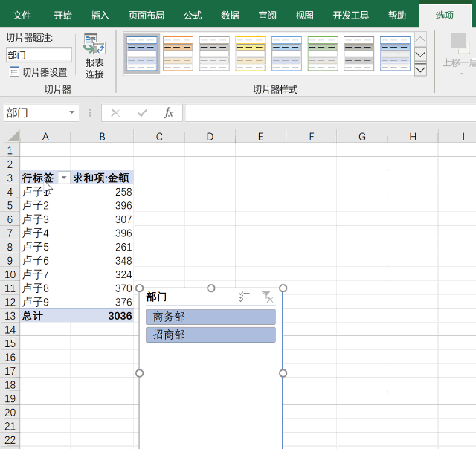Click the value cell 307
This screenshot has width=476, height=449.
tap(102, 219)
